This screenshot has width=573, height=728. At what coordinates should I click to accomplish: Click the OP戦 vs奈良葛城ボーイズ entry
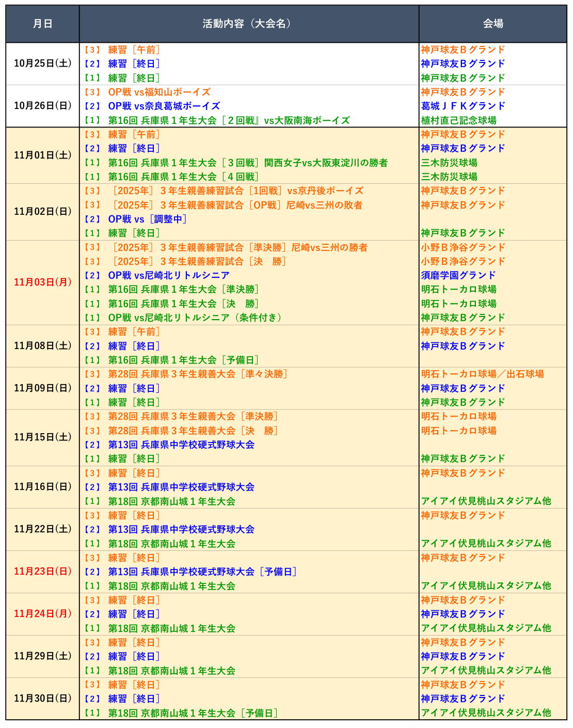[164, 106]
